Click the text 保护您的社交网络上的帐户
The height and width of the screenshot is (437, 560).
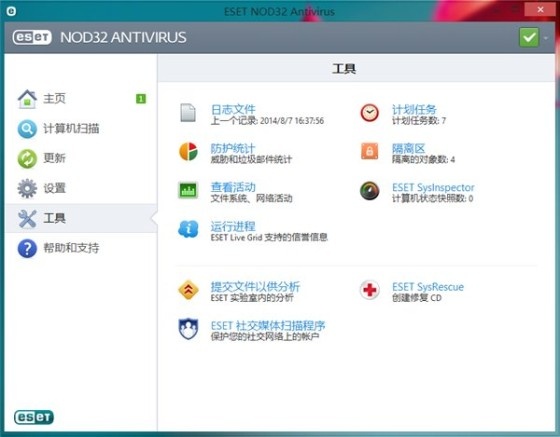(x=265, y=336)
